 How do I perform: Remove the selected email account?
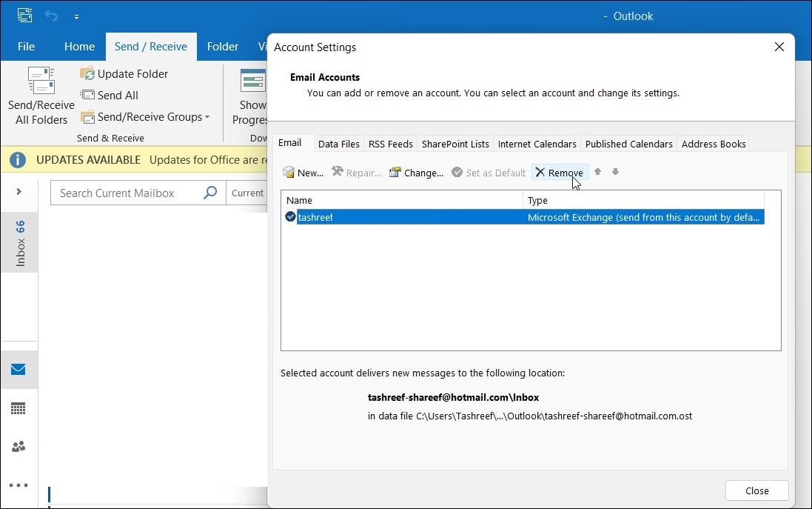point(560,173)
